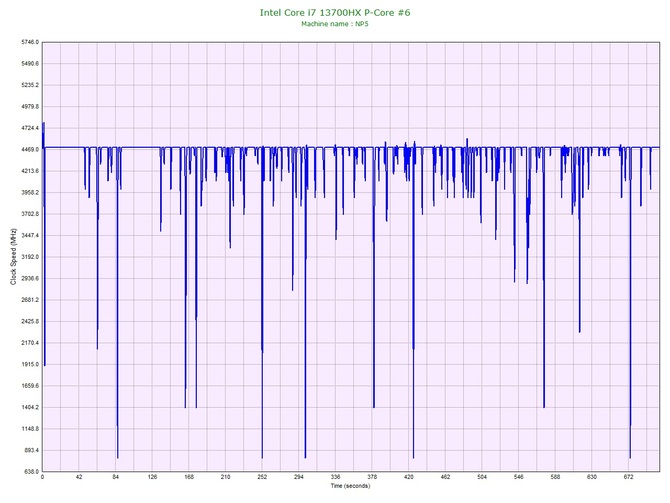Viewport: 670px width, 503px height.
Task: Click the 546 time axis tick label
Action: click(x=519, y=477)
